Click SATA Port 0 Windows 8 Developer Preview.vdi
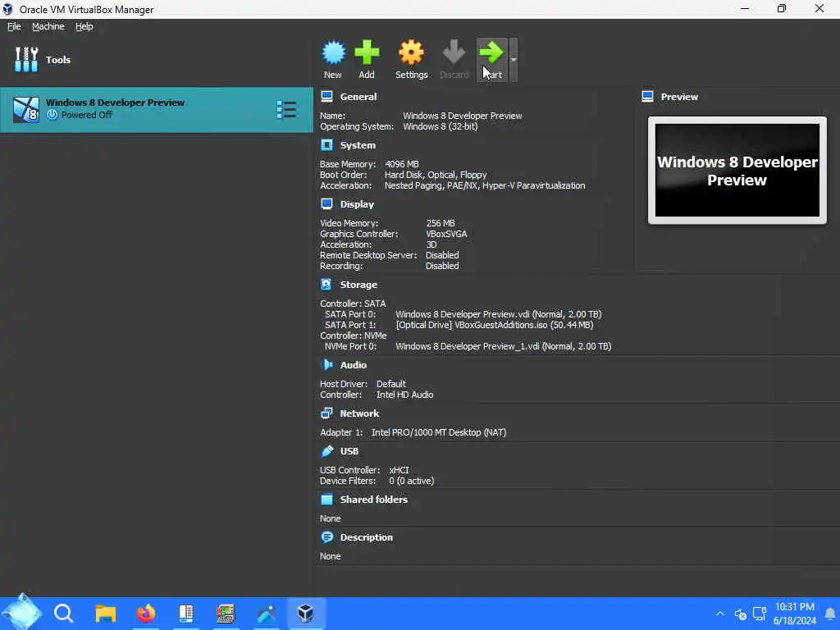 (x=498, y=314)
